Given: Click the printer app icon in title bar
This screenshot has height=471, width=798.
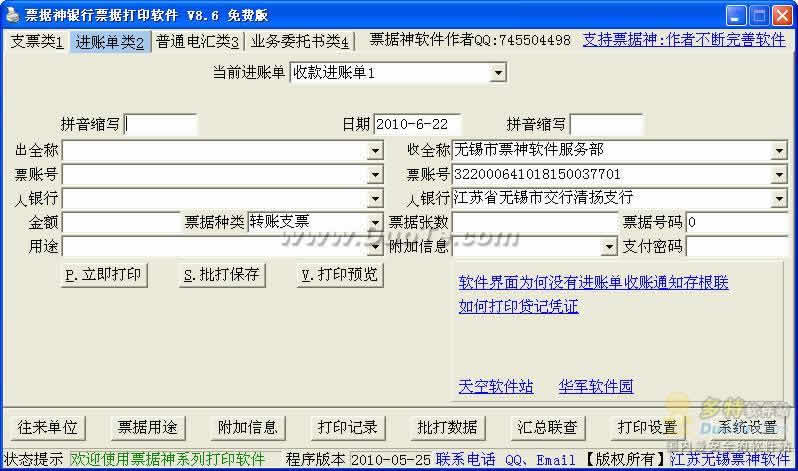Looking at the screenshot, I should coord(11,14).
